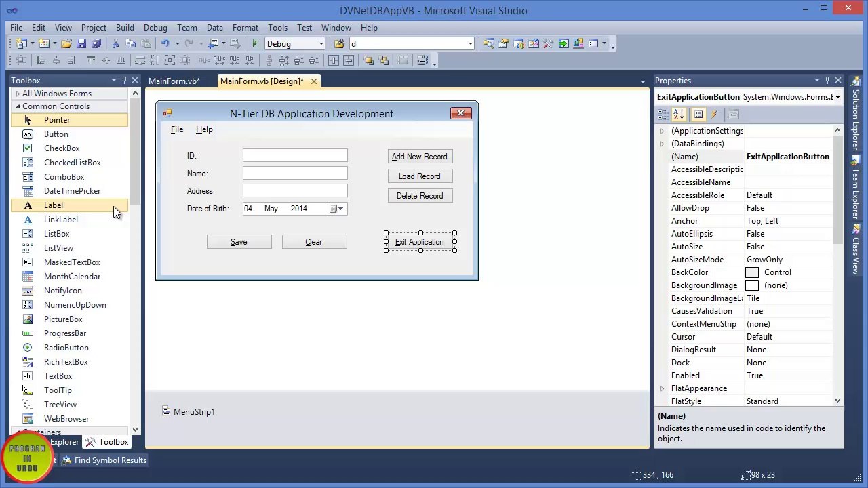The width and height of the screenshot is (868, 488).
Task: Click the Find in Files icon
Action: pos(339,44)
